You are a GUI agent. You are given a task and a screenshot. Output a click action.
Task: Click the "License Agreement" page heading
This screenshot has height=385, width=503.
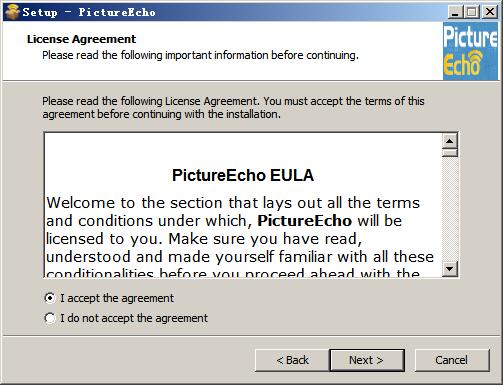point(81,39)
